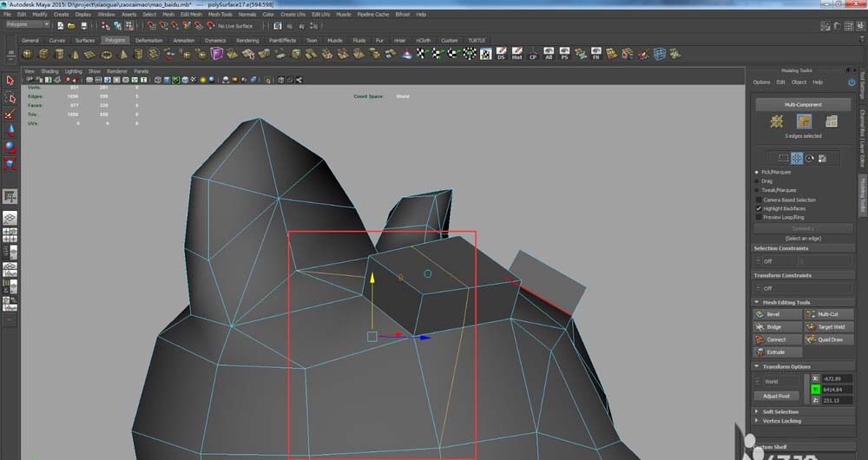The width and height of the screenshot is (868, 460).
Task: Select the Drag radio option
Action: click(758, 181)
